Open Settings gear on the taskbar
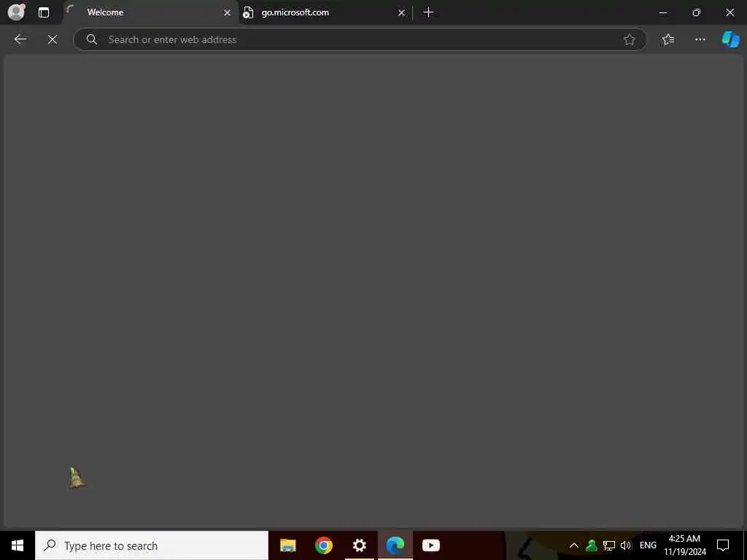747x560 pixels. click(359, 545)
